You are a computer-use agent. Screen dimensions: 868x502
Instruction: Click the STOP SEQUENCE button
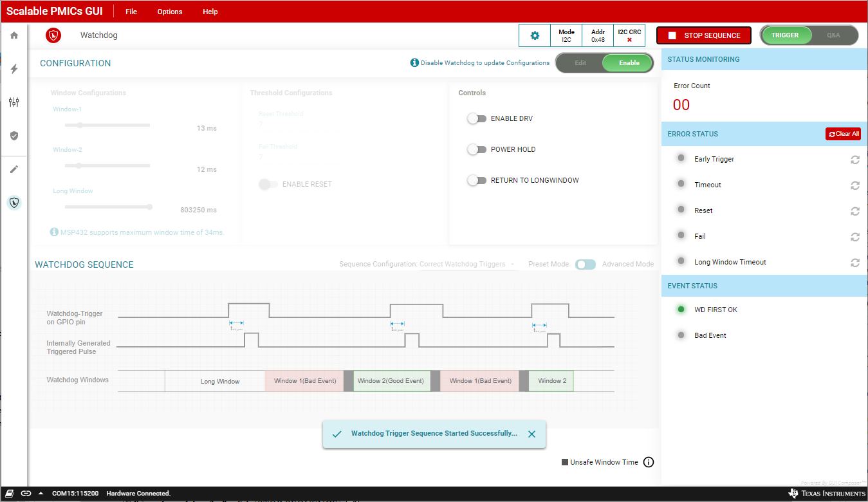tap(704, 35)
